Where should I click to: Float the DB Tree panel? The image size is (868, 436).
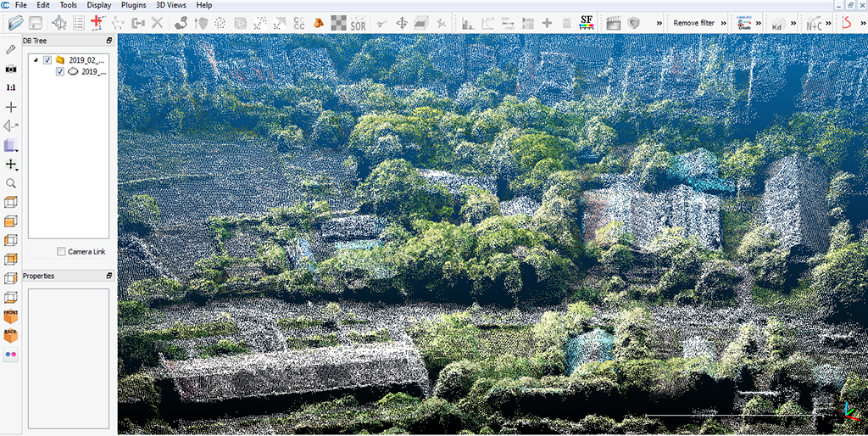pos(108,40)
